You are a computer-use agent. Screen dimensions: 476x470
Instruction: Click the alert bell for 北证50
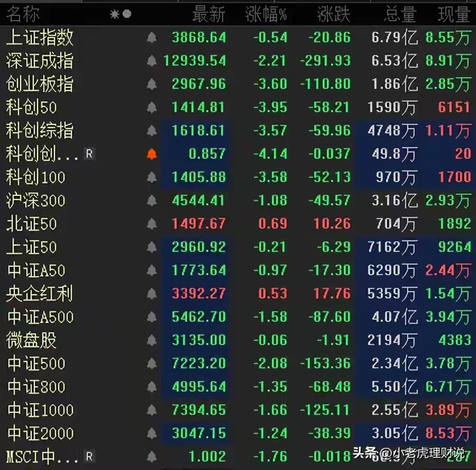[x=152, y=224]
